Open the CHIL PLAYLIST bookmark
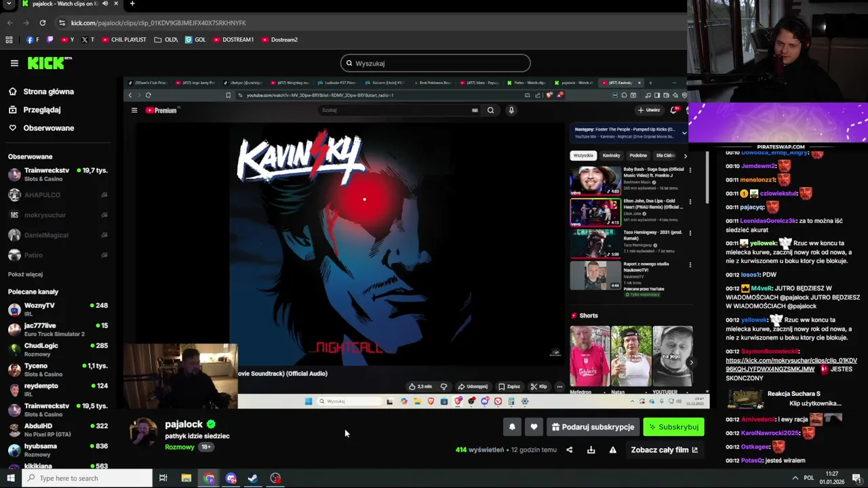This screenshot has height=488, width=868. coord(124,39)
